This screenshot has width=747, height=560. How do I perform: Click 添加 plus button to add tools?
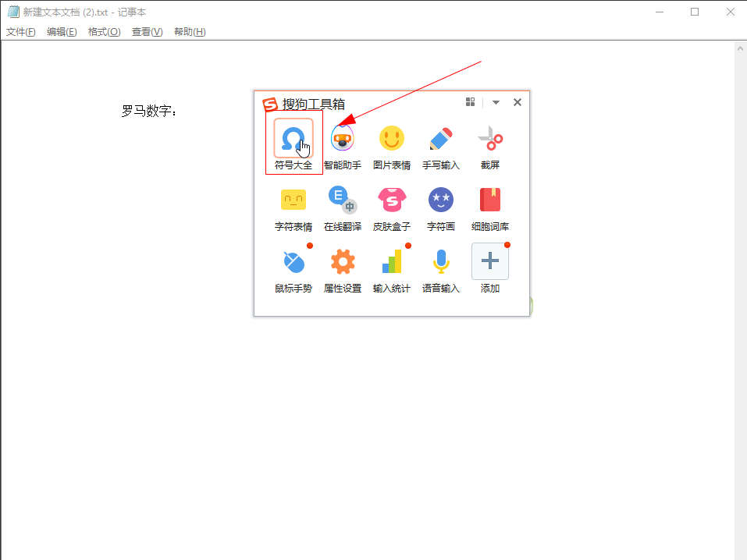coord(490,261)
